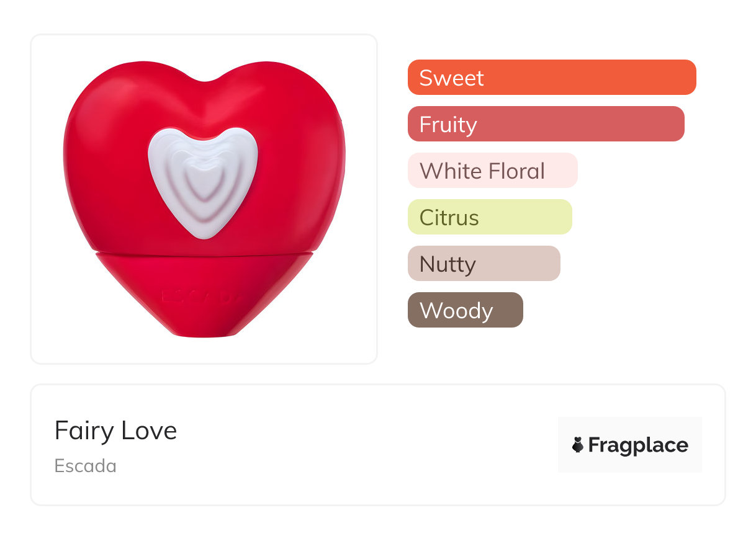The image size is (756, 536).
Task: Click the White Floral accord bar
Action: click(493, 171)
